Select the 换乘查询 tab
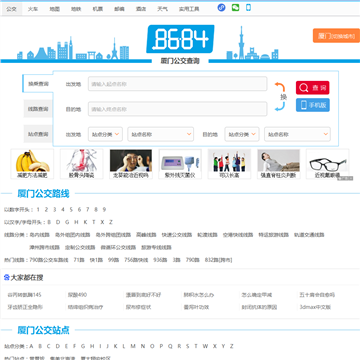Screen dimensions: 360x360 click(x=38, y=83)
